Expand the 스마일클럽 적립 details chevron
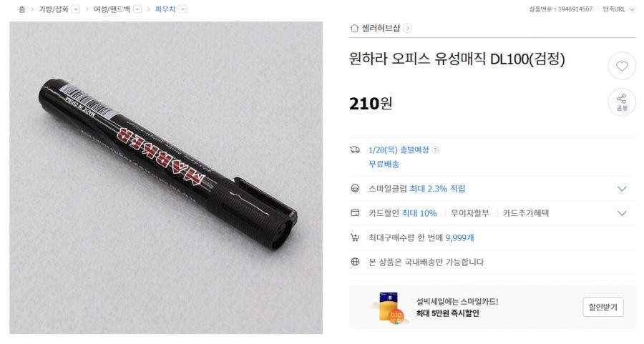 622,189
